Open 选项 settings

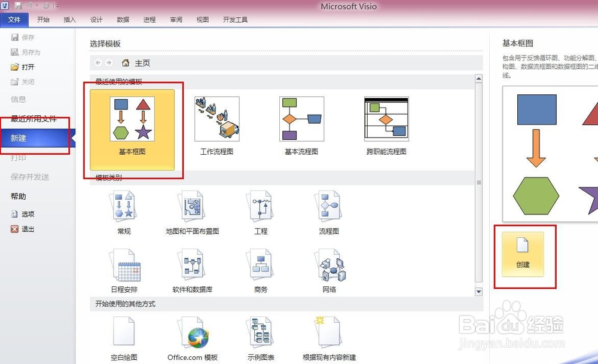[x=23, y=214]
